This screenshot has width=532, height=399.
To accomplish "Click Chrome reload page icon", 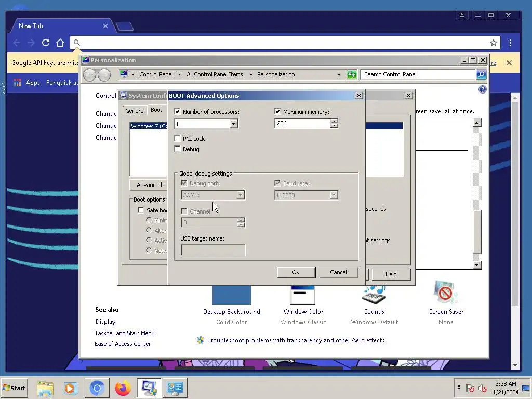I will pos(46,43).
